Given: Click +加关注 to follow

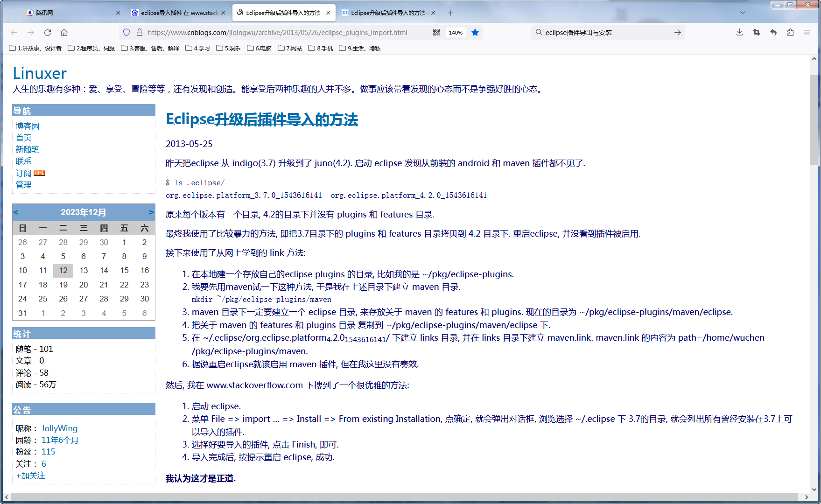Looking at the screenshot, I should [x=30, y=476].
